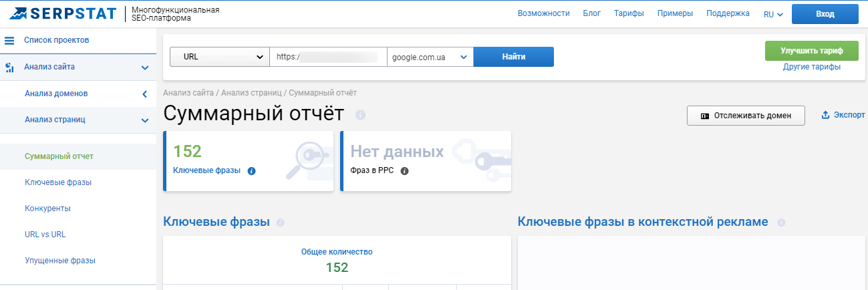Viewport: 868px width, 290px height.
Task: Open Примеры in top menu
Action: (675, 13)
